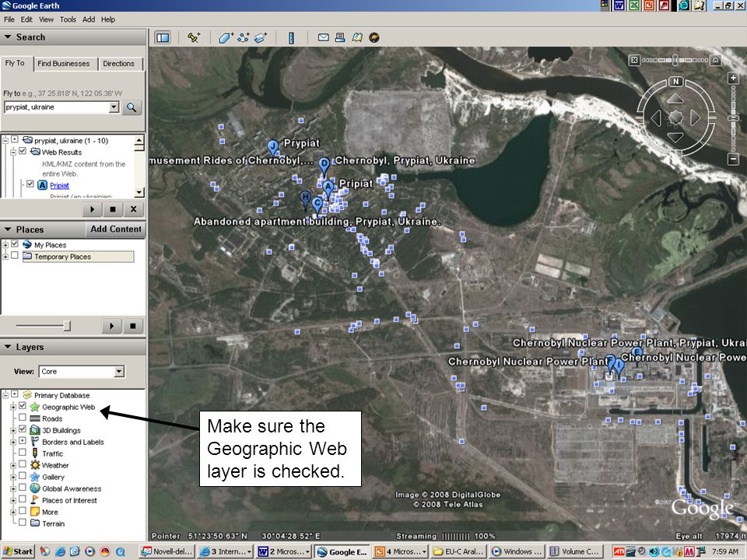Screen dimensions: 747x560
Task: Click the Add Polygon toolbar icon
Action: 226,37
